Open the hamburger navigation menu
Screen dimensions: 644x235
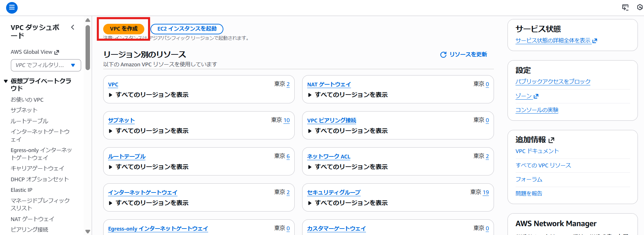(12, 7)
